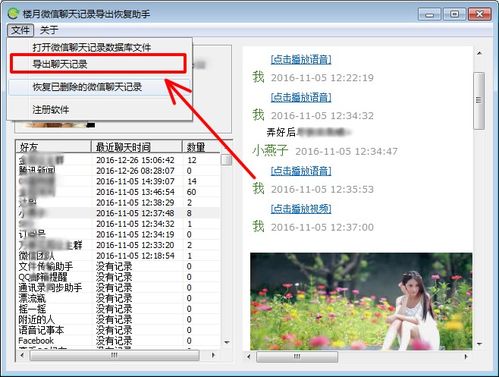Select row with time 2016-12-26 08:28:07
Viewport: 499px width, 377px height.
click(x=118, y=171)
